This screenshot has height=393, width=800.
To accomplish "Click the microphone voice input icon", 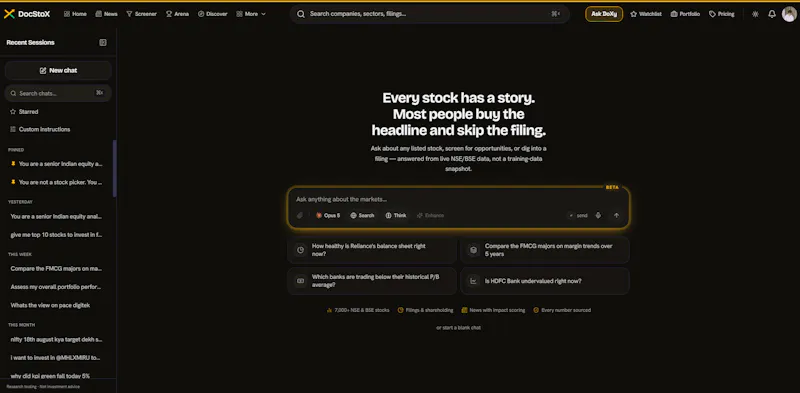I will pos(598,215).
